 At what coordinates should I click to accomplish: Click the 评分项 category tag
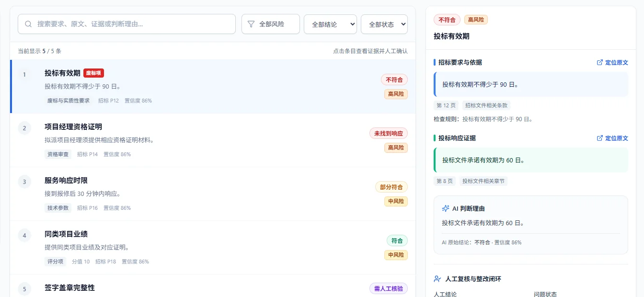point(55,262)
